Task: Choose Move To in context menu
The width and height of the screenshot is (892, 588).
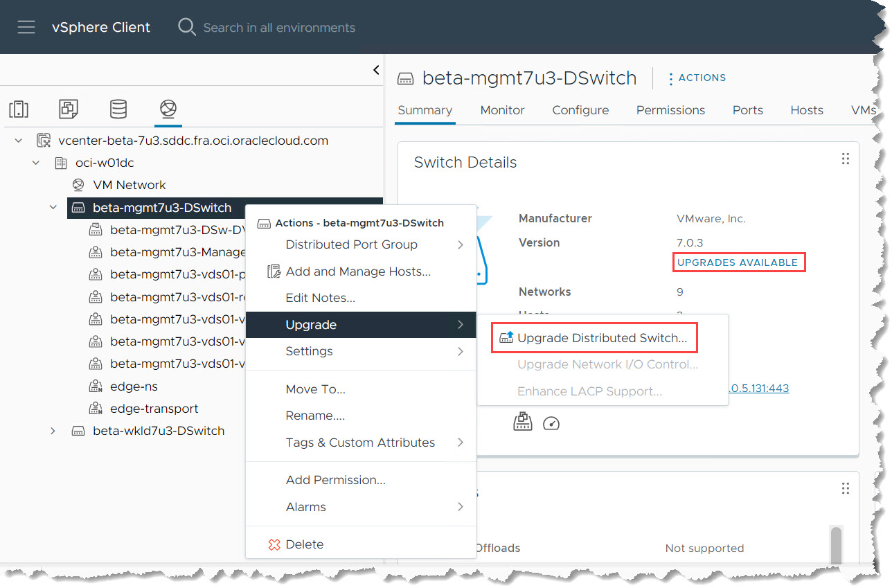Action: click(361, 389)
